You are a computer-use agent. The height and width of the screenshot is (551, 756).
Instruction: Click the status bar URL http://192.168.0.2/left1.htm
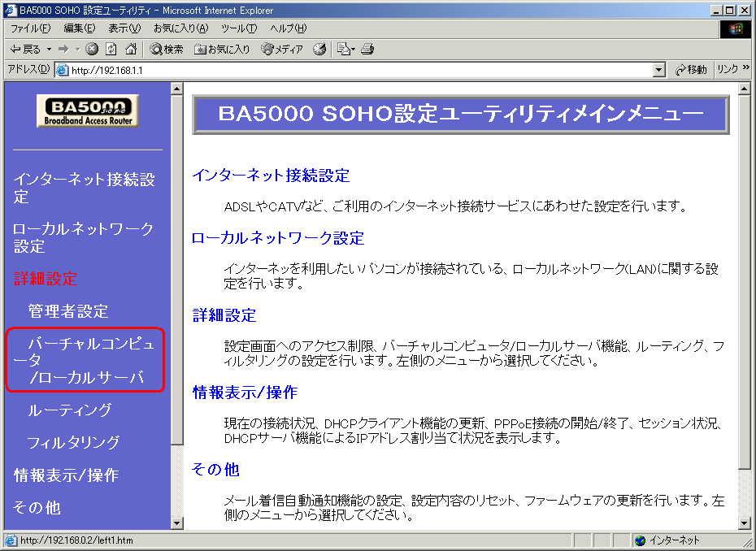[x=76, y=540]
